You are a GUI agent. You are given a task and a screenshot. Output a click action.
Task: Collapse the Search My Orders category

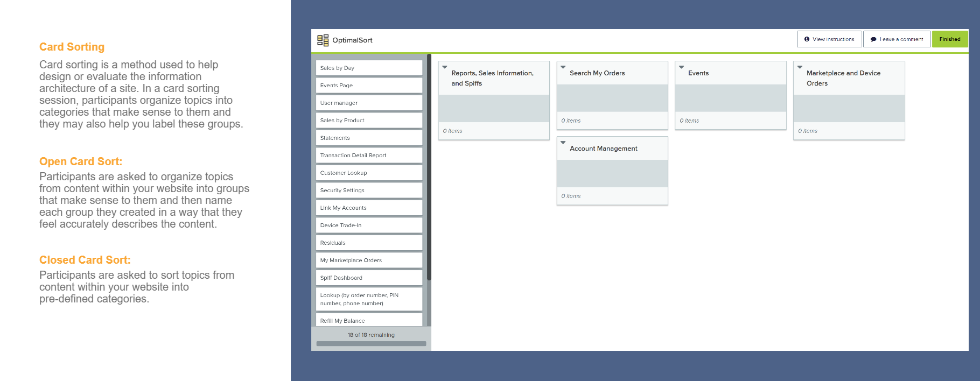(x=563, y=67)
